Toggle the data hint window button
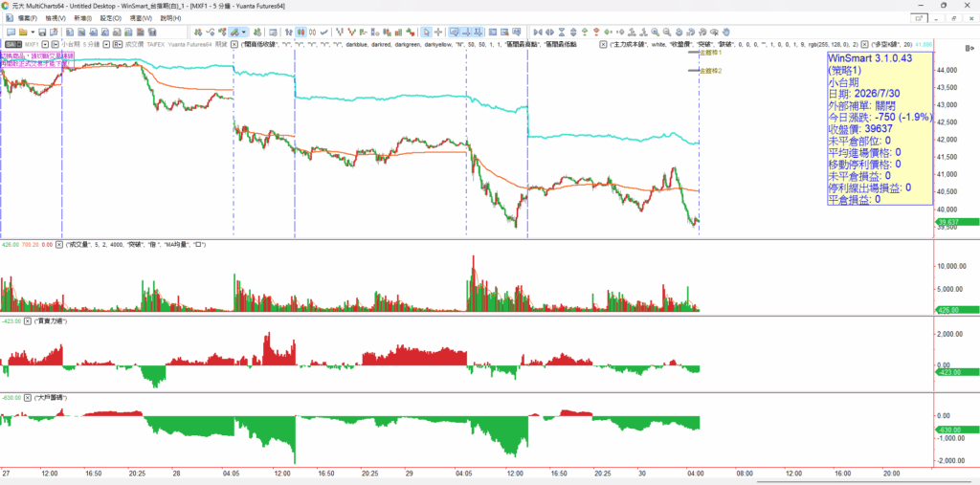Viewport: 980px width, 485px height. [x=454, y=32]
